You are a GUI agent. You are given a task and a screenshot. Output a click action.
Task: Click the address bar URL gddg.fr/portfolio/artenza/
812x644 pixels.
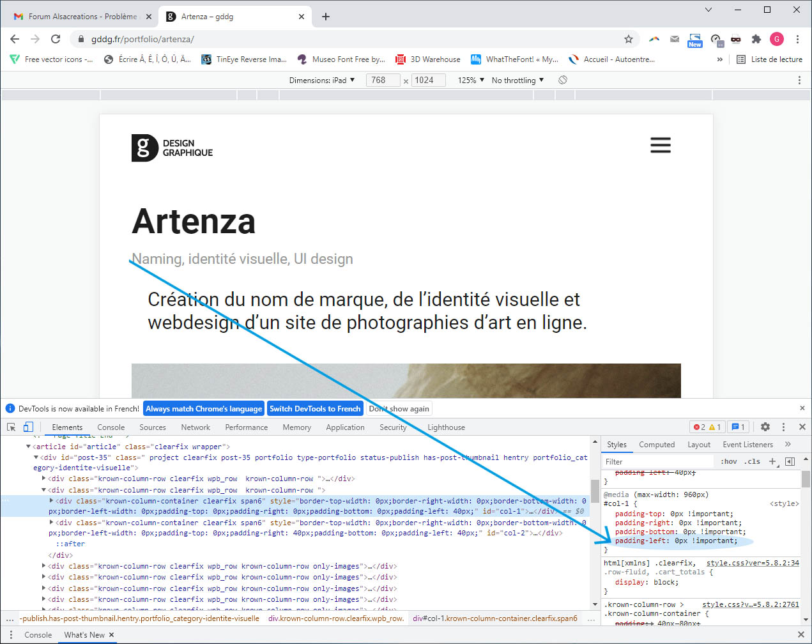[142, 39]
